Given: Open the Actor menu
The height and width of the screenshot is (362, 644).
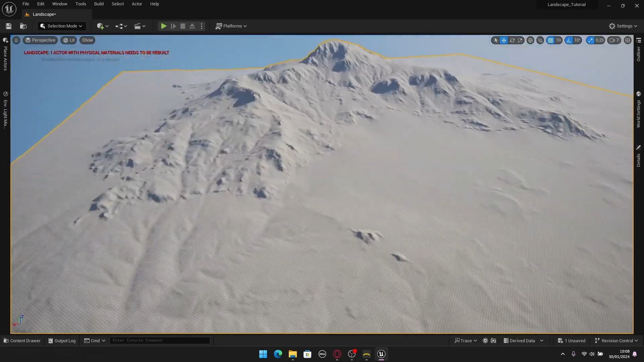Looking at the screenshot, I should (137, 4).
